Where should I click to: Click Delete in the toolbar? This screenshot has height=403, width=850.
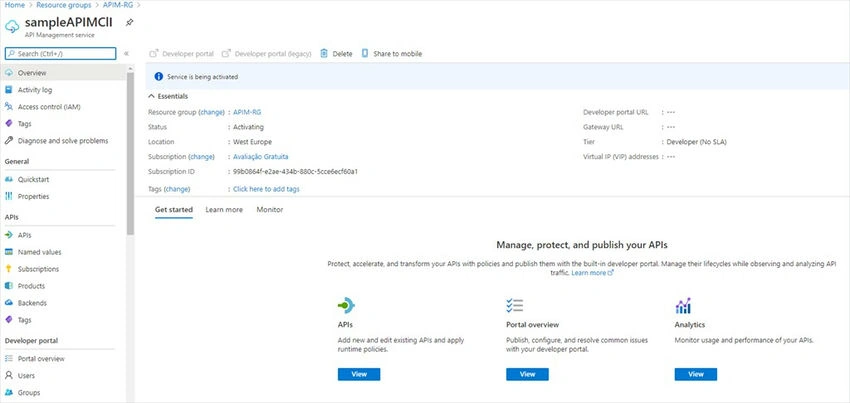point(336,54)
